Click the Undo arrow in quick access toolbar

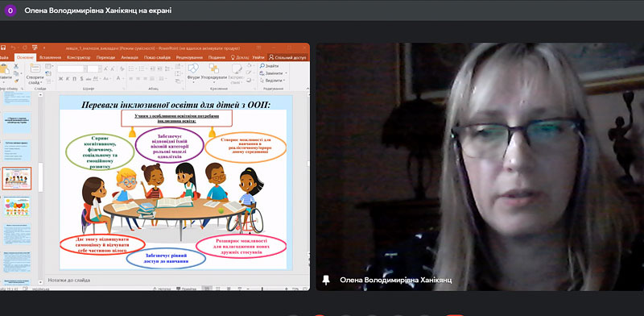pos(13,48)
